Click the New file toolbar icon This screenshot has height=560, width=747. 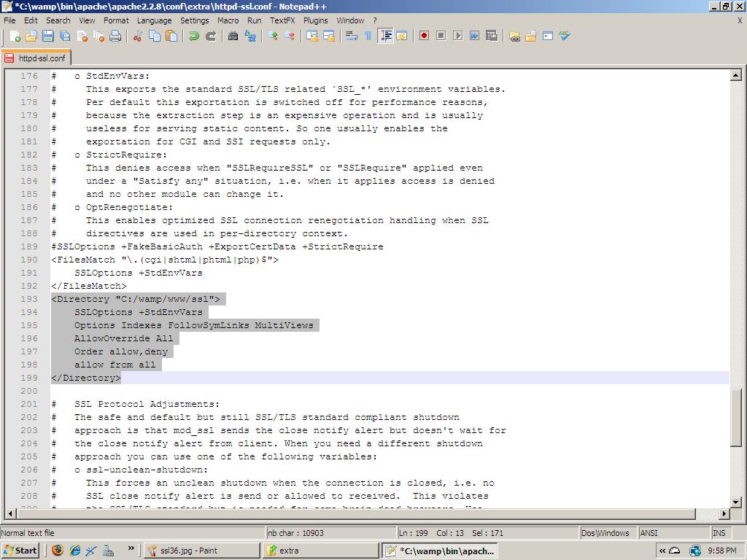15,36
